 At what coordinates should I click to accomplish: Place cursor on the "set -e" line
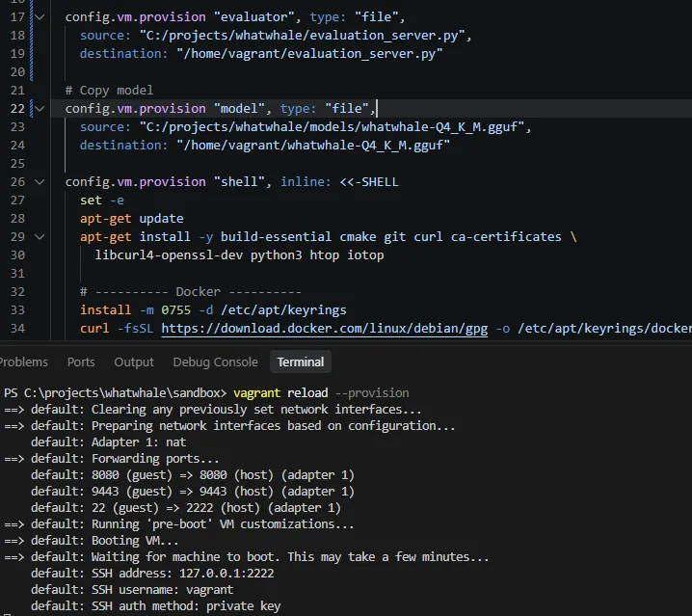tap(102, 201)
